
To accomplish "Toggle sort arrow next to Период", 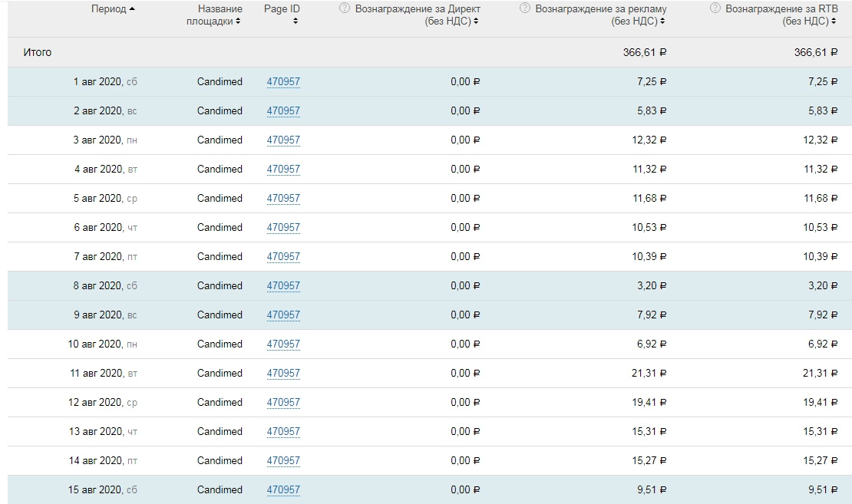I will [133, 9].
